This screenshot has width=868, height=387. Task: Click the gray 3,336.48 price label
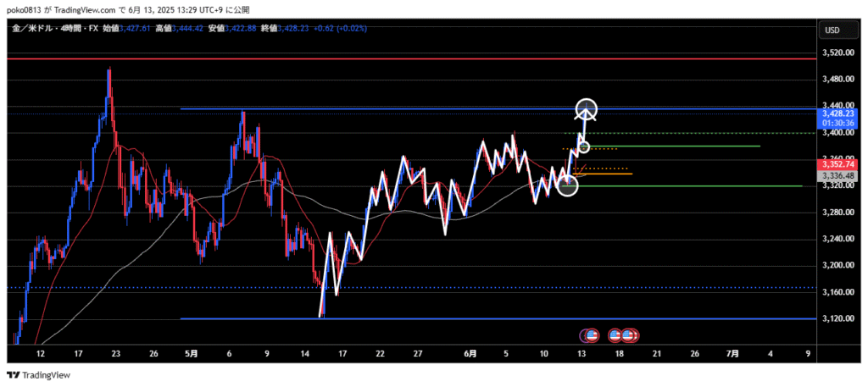[x=836, y=175]
